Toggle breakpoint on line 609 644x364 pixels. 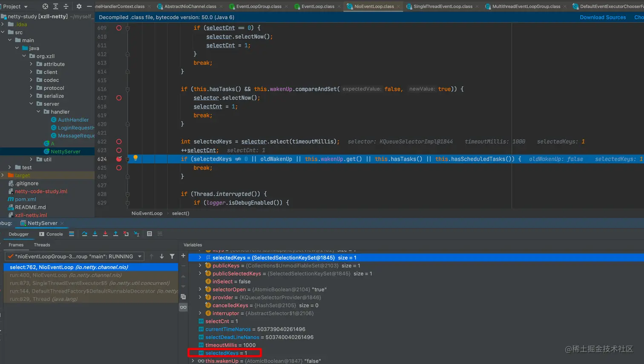pos(119,28)
